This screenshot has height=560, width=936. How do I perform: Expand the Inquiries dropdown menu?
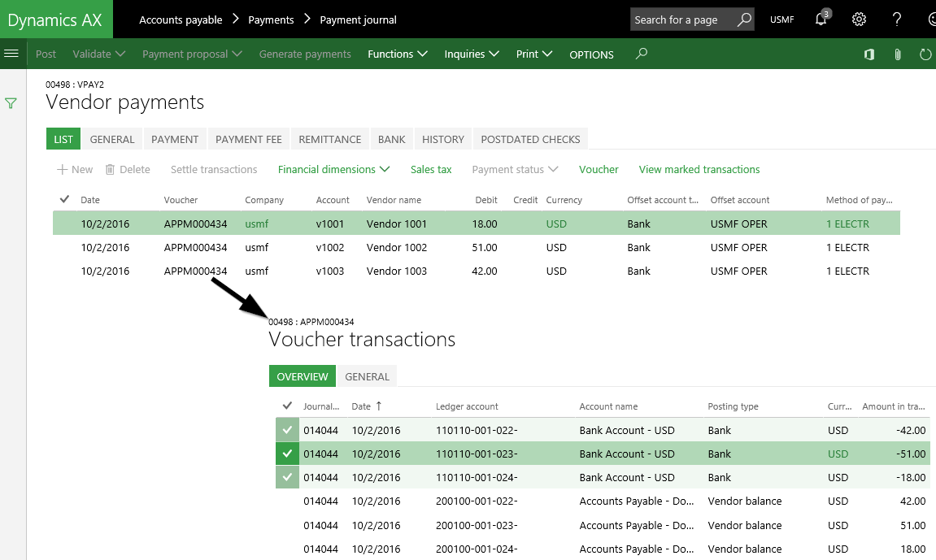475,54
